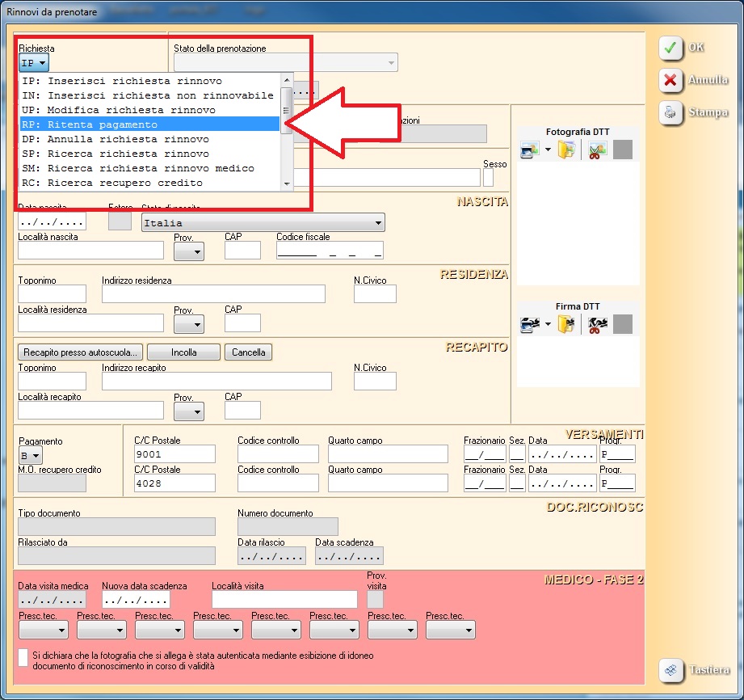744x700 pixels.
Task: Click the crop photo scissors icon
Action: coord(597,150)
